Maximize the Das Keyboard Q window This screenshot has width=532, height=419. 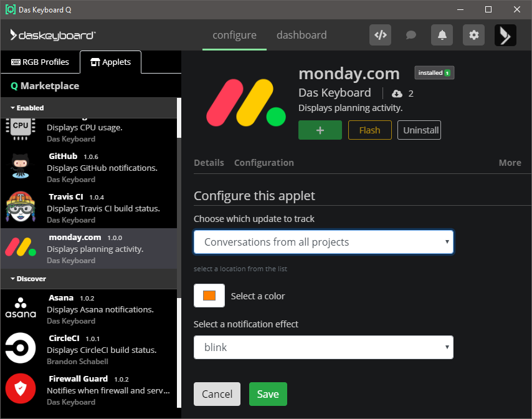point(488,9)
